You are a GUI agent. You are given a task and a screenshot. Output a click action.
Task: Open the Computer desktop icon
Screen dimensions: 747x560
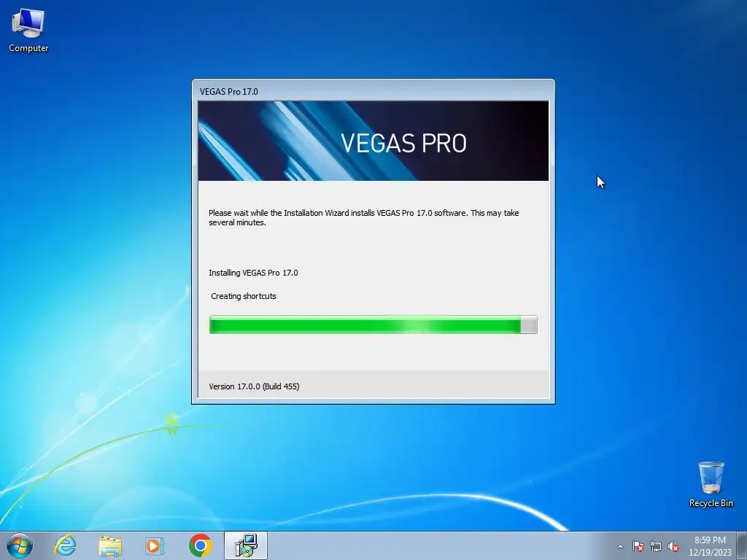point(28,31)
